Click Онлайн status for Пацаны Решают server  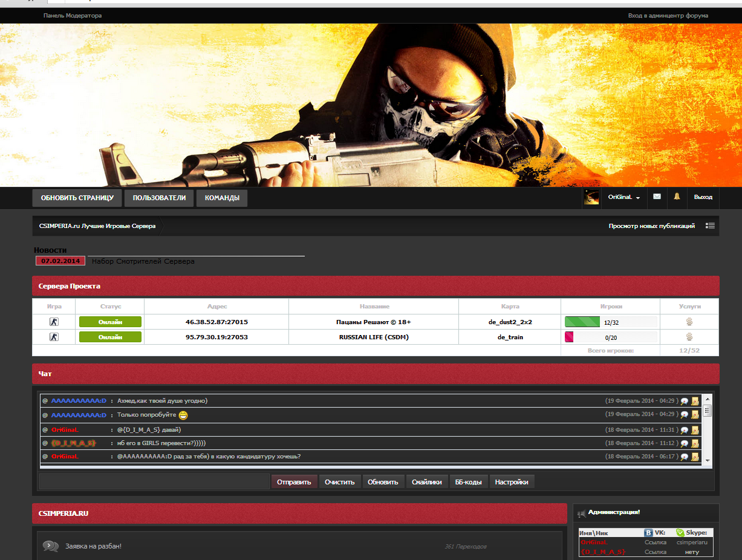pos(110,322)
